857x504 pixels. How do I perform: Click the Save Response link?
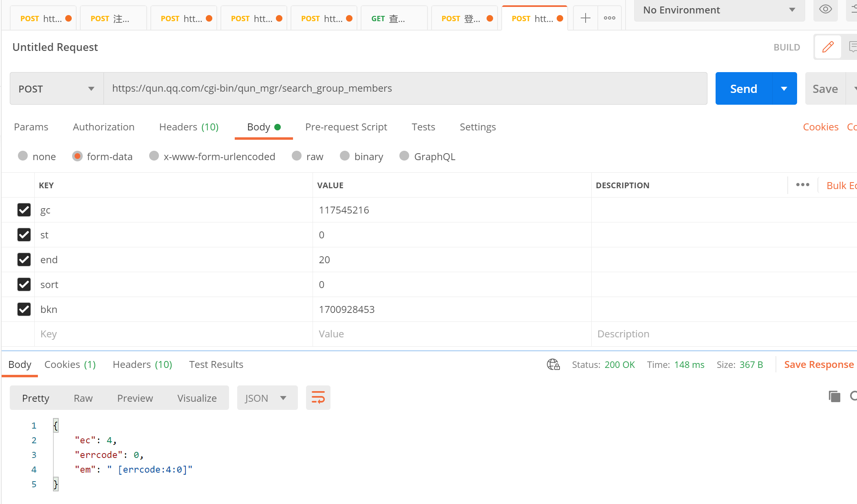819,365
